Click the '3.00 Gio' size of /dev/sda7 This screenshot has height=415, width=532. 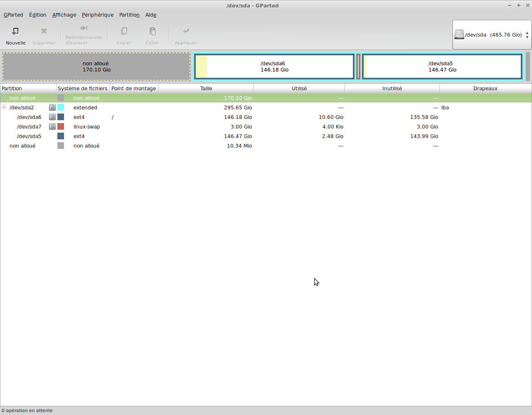(x=241, y=126)
